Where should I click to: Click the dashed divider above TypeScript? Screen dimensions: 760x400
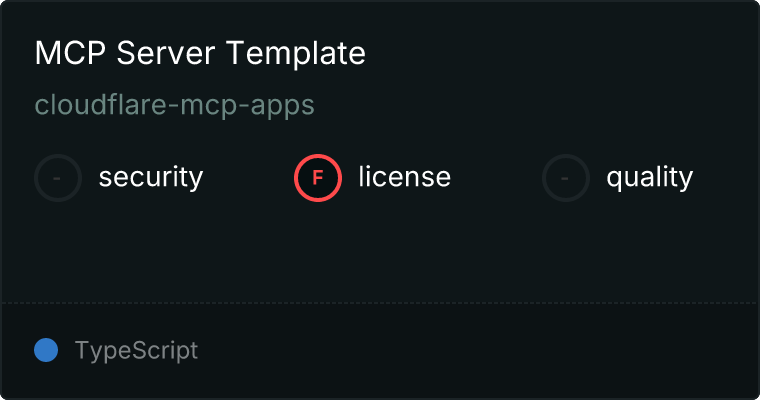click(380, 303)
